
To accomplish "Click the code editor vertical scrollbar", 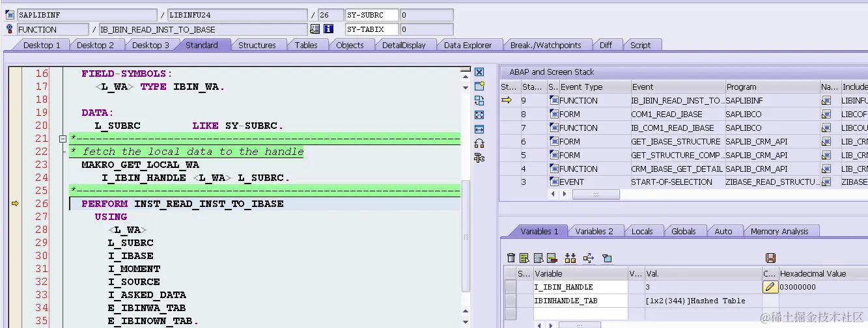I will tap(465, 236).
